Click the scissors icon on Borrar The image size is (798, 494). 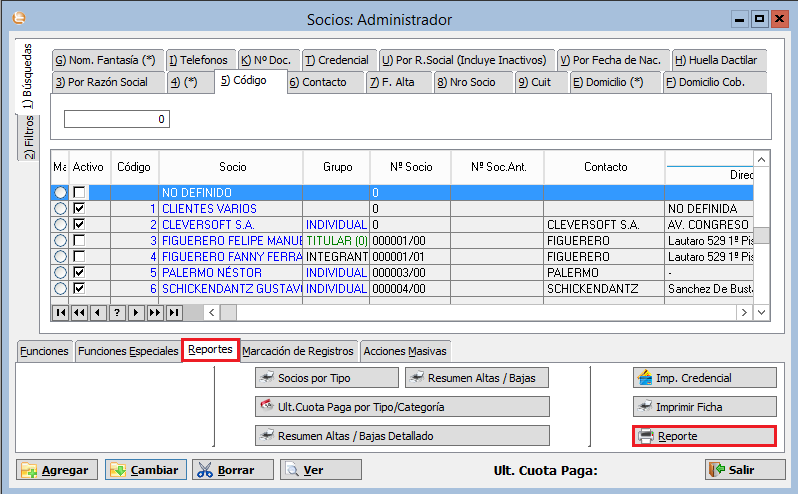205,470
